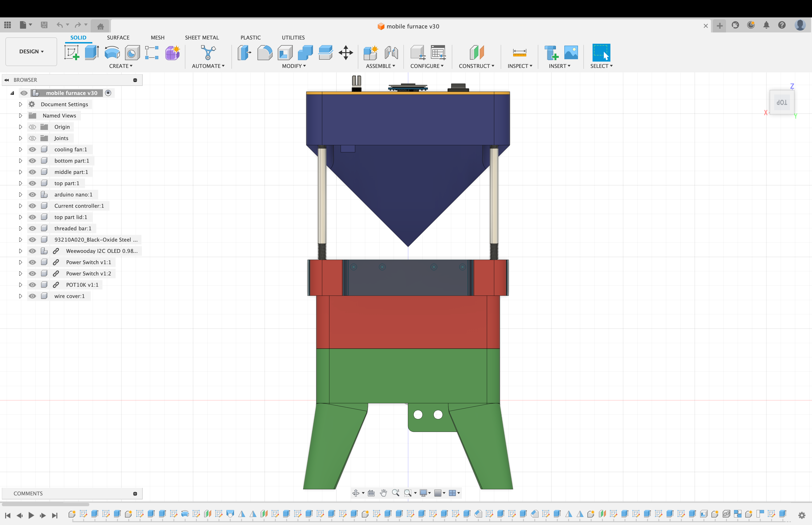Image resolution: width=812 pixels, height=525 pixels.
Task: Click the TOP face of the ViewCube
Action: (782, 102)
